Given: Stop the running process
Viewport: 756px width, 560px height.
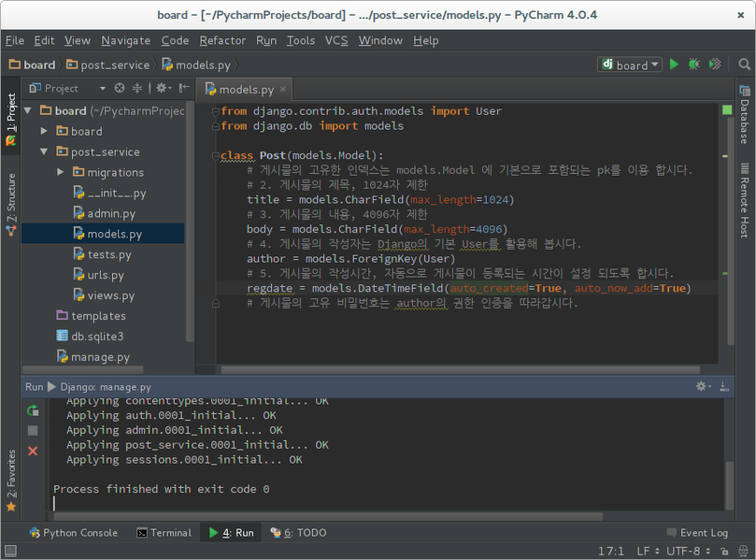Looking at the screenshot, I should 33,431.
